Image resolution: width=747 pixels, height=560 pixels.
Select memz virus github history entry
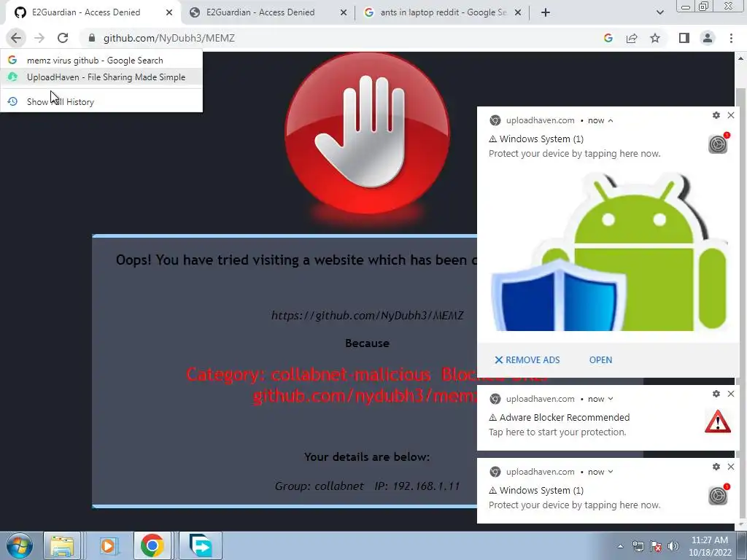(x=101, y=61)
